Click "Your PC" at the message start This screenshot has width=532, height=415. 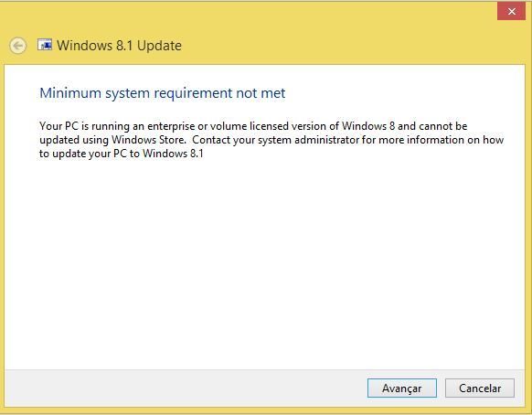click(59, 126)
